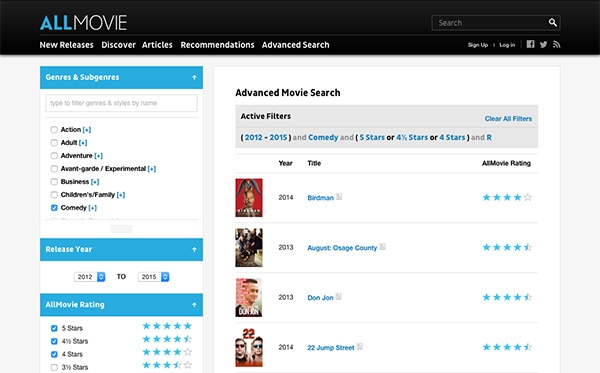Click the genre filter text box
Viewport: 600px width, 373px height.
pos(121,103)
